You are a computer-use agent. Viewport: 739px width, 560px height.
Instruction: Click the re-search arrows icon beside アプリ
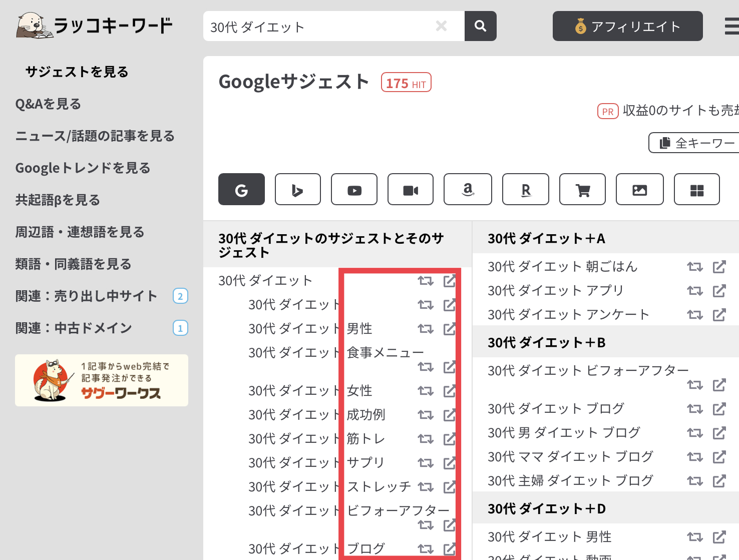[x=695, y=291]
